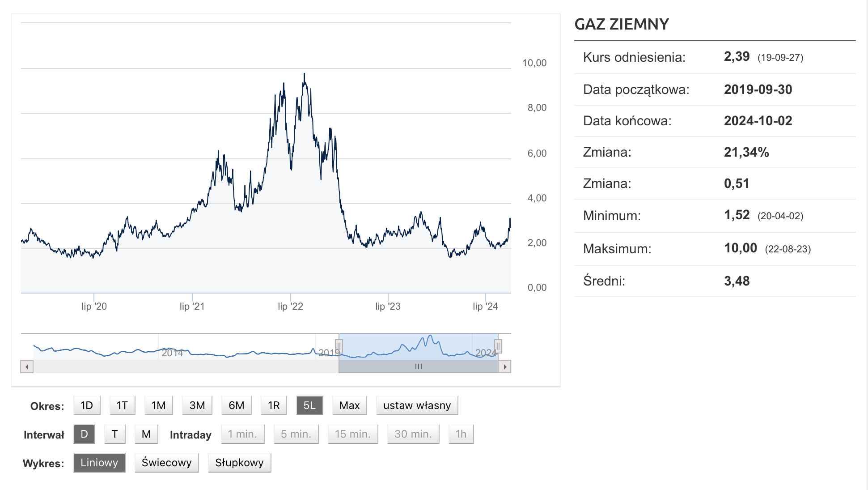Select the 1R period
This screenshot has width=868, height=490.
click(274, 405)
